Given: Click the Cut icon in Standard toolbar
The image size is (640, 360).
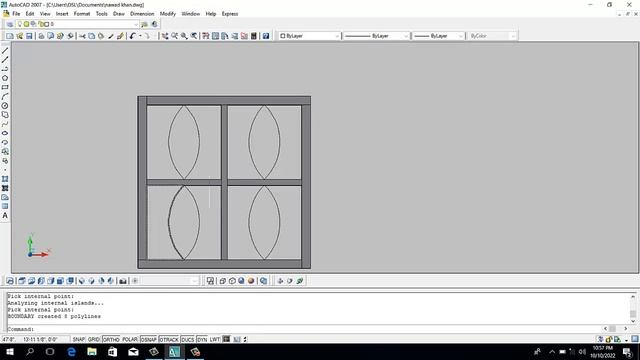Looking at the screenshot, I should pos(82,36).
